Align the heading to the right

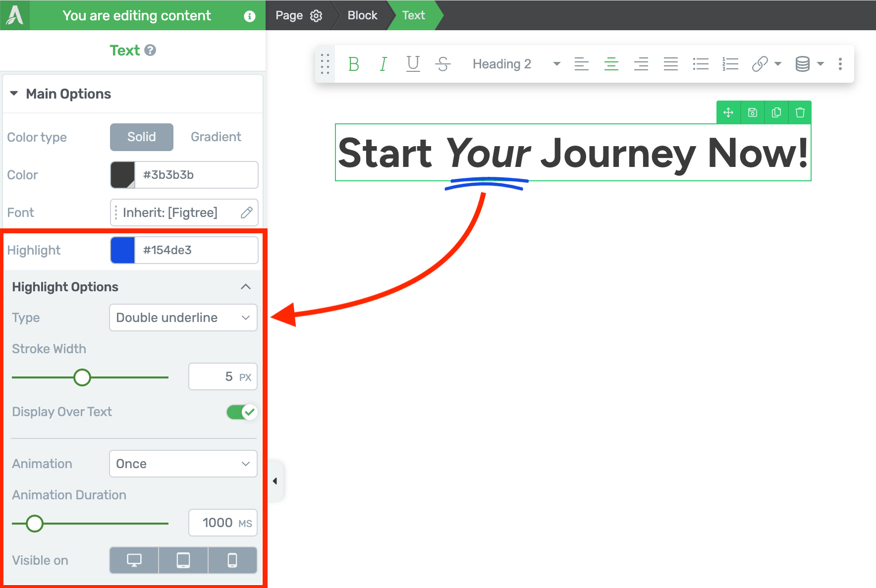[x=641, y=63]
